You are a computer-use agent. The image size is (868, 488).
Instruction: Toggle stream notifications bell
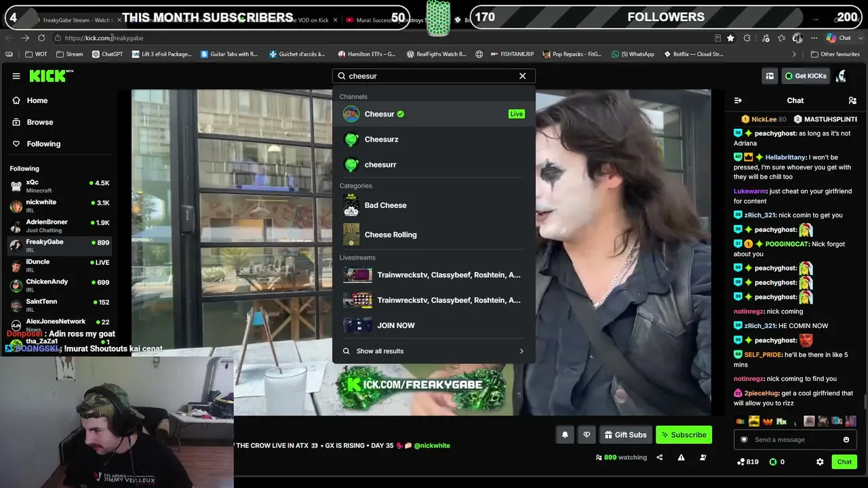(x=565, y=434)
